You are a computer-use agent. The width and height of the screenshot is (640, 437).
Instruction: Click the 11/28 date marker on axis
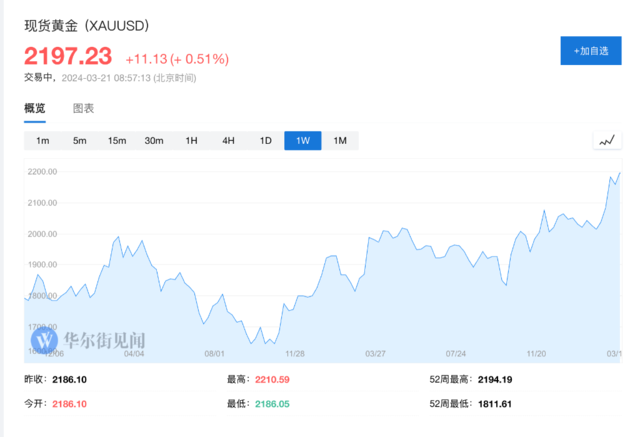click(295, 353)
